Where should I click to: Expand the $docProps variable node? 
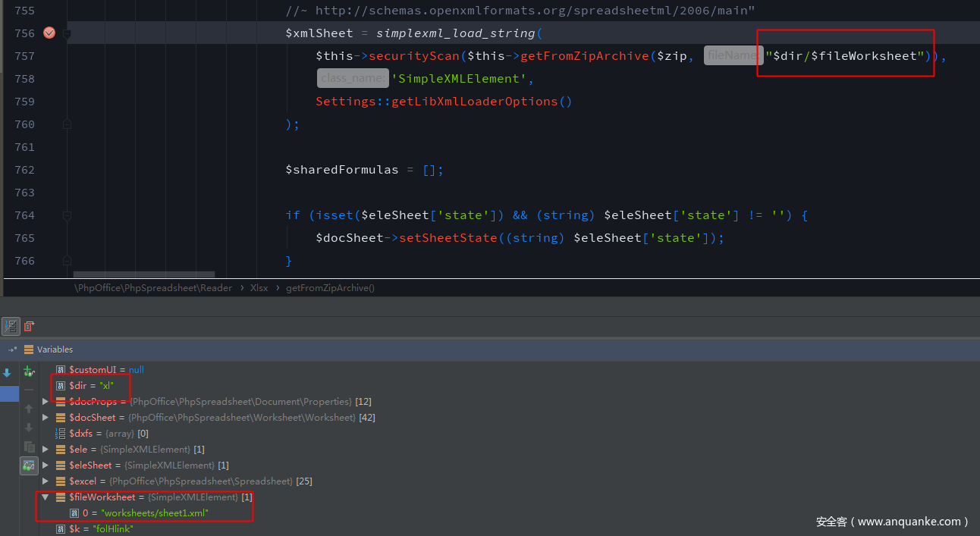click(x=46, y=402)
